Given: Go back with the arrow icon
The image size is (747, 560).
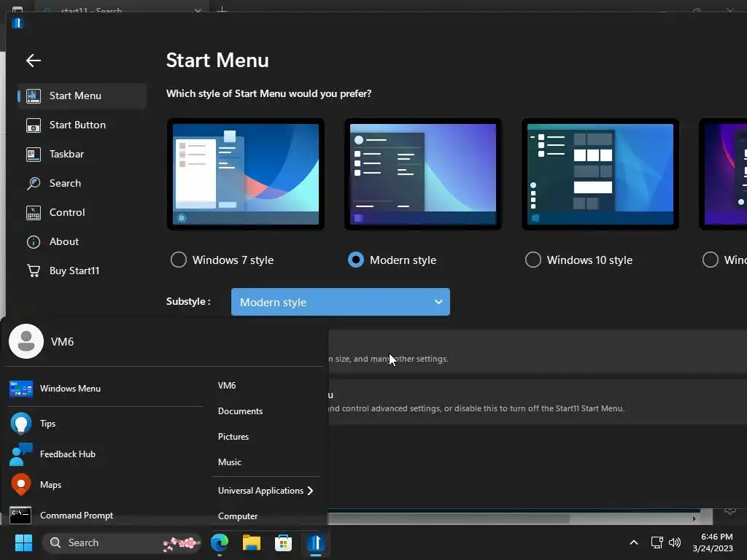Looking at the screenshot, I should pos(34,61).
